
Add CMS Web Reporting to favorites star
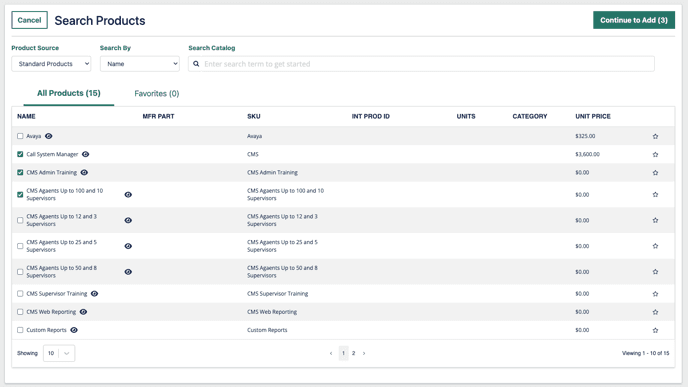pyautogui.click(x=655, y=312)
